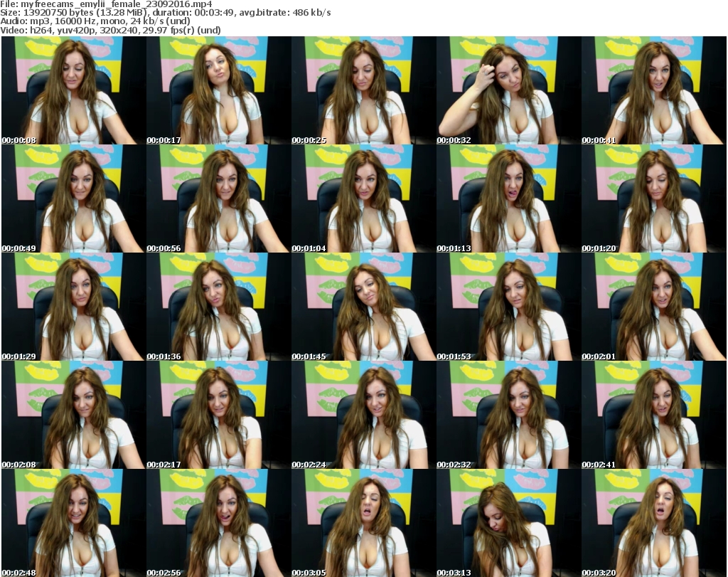The width and height of the screenshot is (728, 577).
Task: Pick the video frame labeled 00:02:41
Action: point(654,415)
